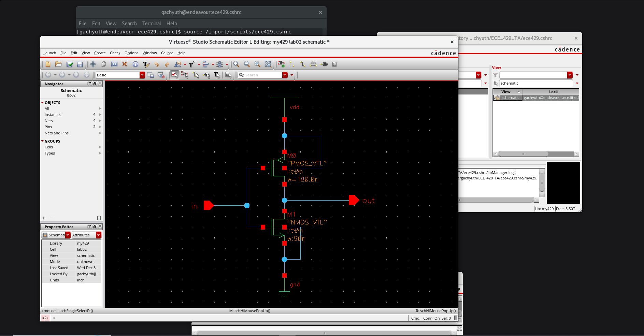Toggle the Select Instances filter icon
This screenshot has width=644, height=336.
click(185, 75)
